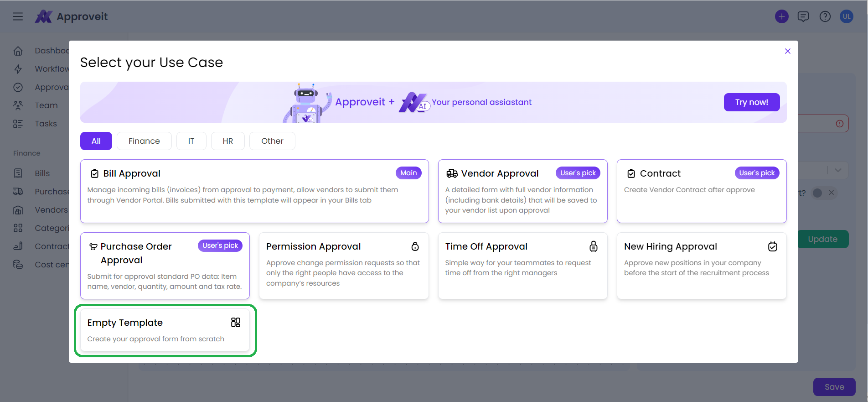Viewport: 868px width, 402px height.
Task: Click User's pick badge on Purchase Order
Action: click(x=220, y=245)
